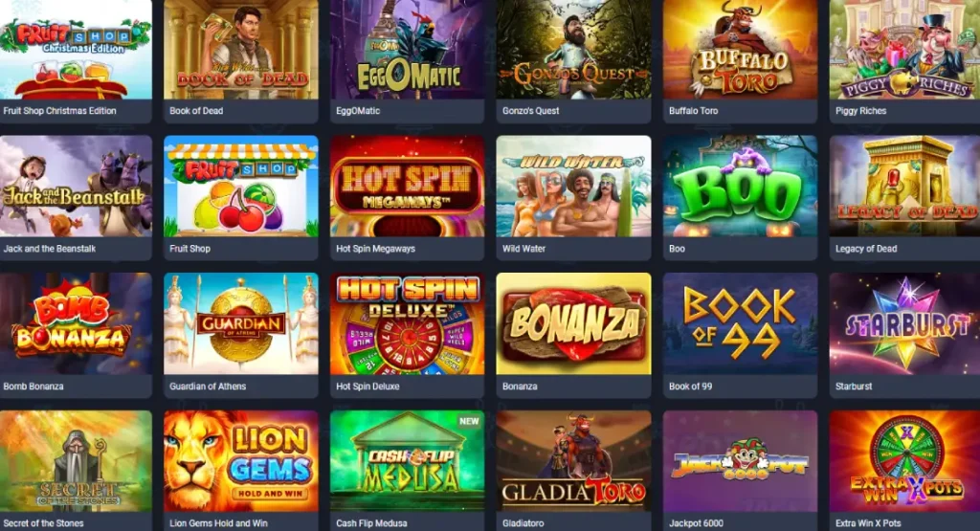Click the Jackpot 6000 title text

point(696,523)
